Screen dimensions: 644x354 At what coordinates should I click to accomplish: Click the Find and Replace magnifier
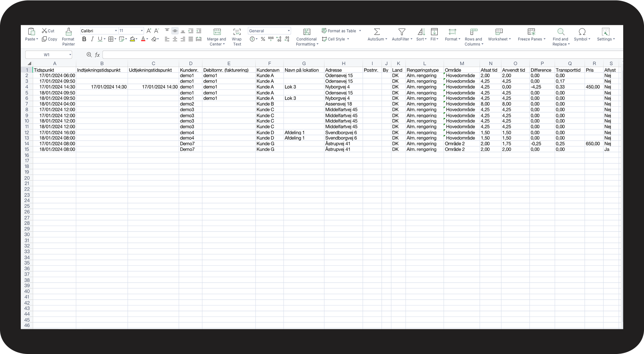pyautogui.click(x=561, y=32)
